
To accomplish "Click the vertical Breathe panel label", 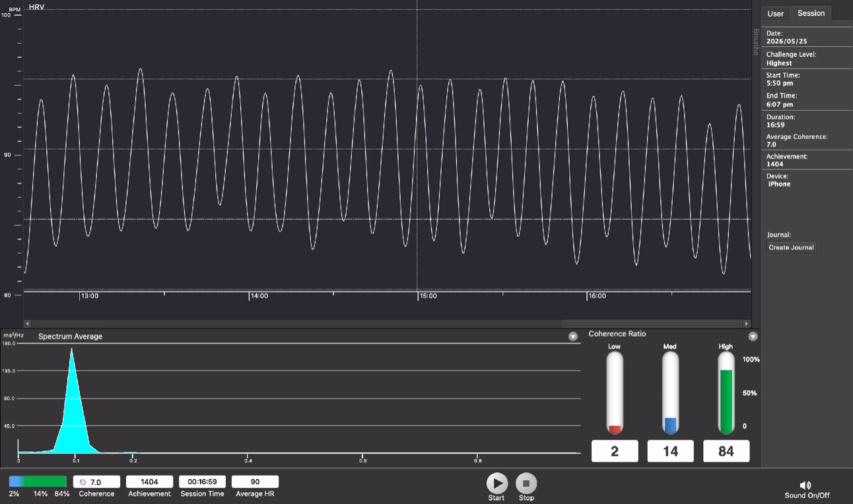I will tap(756, 42).
